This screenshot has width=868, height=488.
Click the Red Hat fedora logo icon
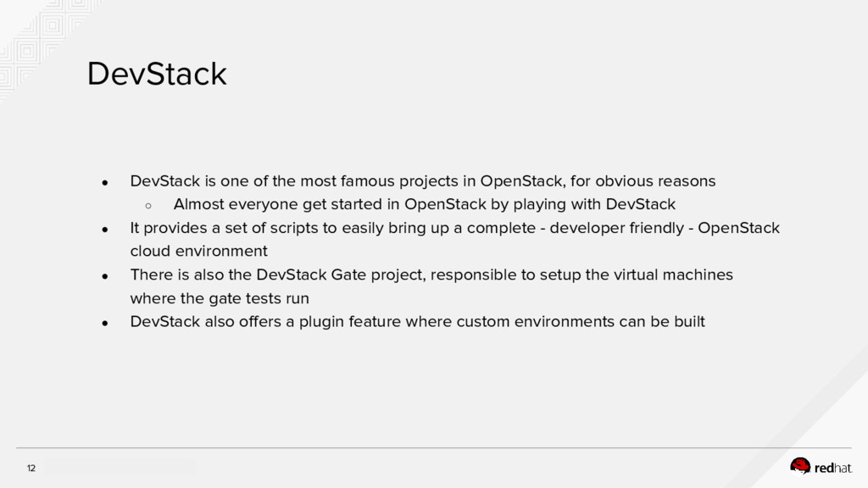[800, 465]
